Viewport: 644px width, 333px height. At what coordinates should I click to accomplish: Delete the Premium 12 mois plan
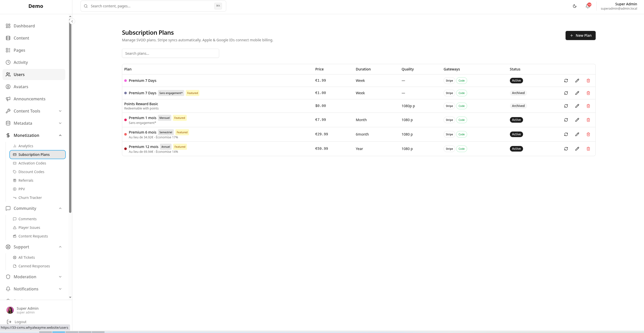[x=588, y=149]
